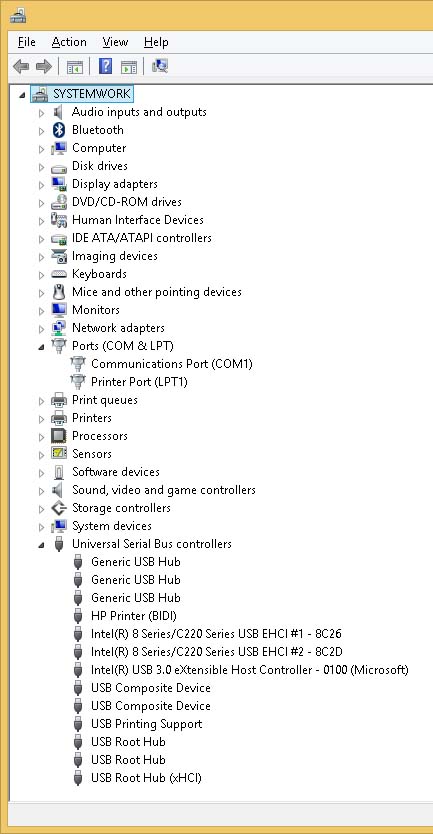
Task: Open the View menu
Action: point(115,42)
